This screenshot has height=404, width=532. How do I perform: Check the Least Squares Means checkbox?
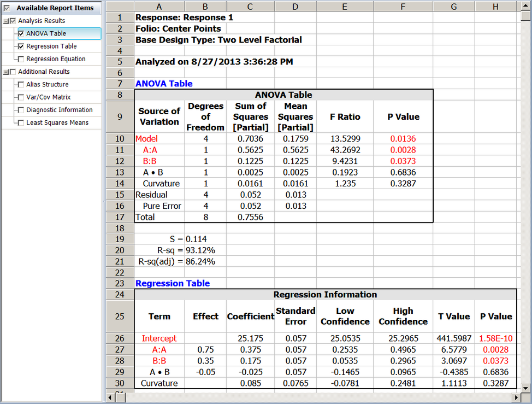tap(21, 122)
